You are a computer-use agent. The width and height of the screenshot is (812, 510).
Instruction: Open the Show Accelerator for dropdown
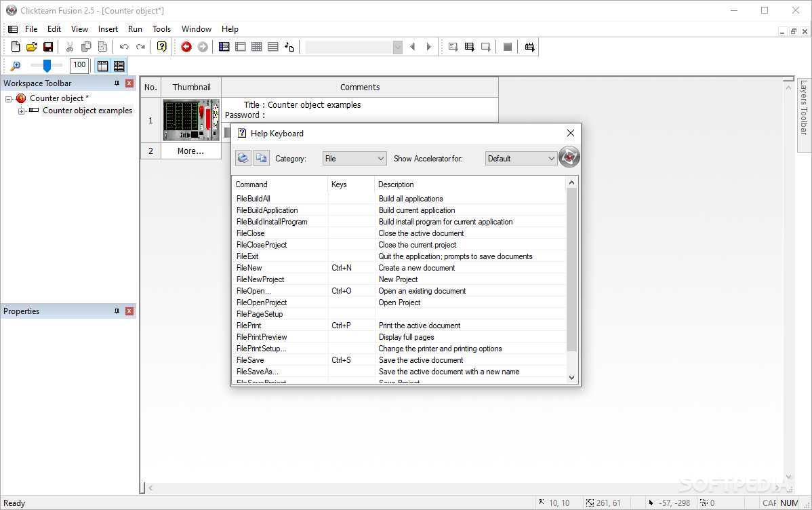(521, 159)
